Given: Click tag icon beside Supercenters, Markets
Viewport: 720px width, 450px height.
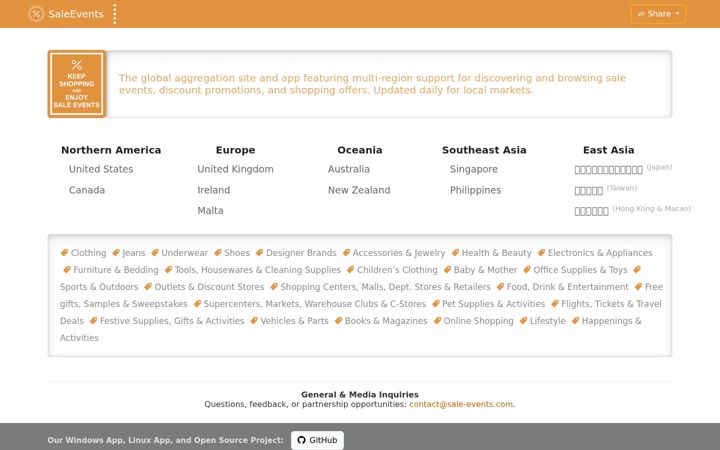Looking at the screenshot, I should tap(197, 304).
